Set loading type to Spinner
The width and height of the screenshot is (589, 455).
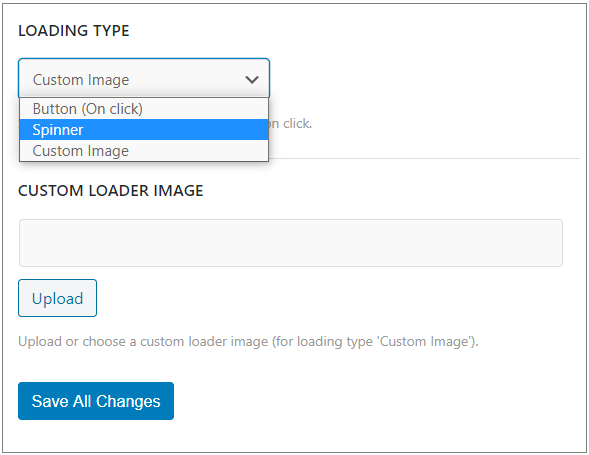[x=144, y=130]
